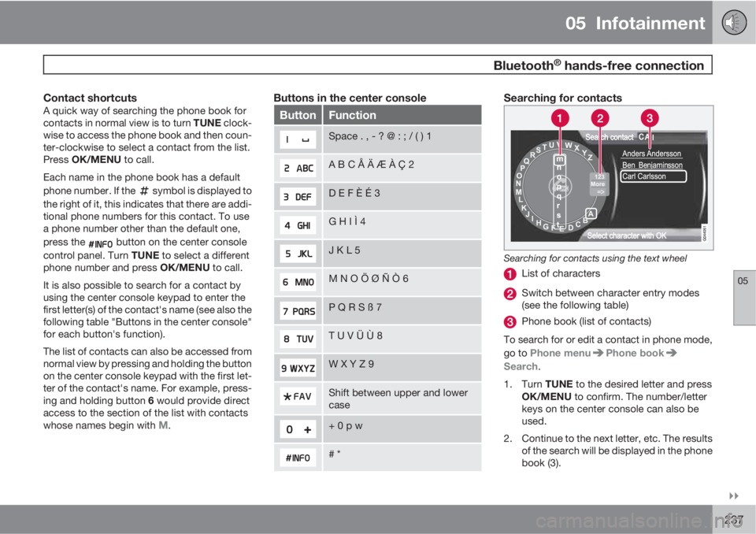Click the '+ 0 p w' function cell

coord(402,429)
